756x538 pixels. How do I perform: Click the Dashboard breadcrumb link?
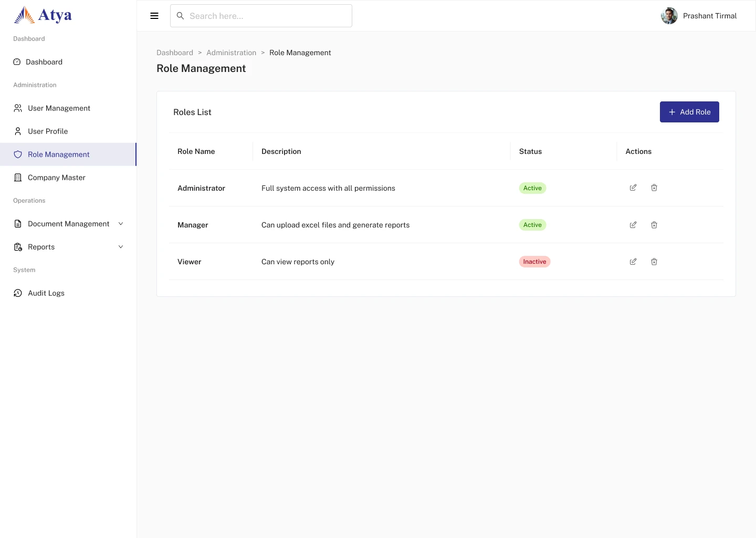pyautogui.click(x=175, y=53)
